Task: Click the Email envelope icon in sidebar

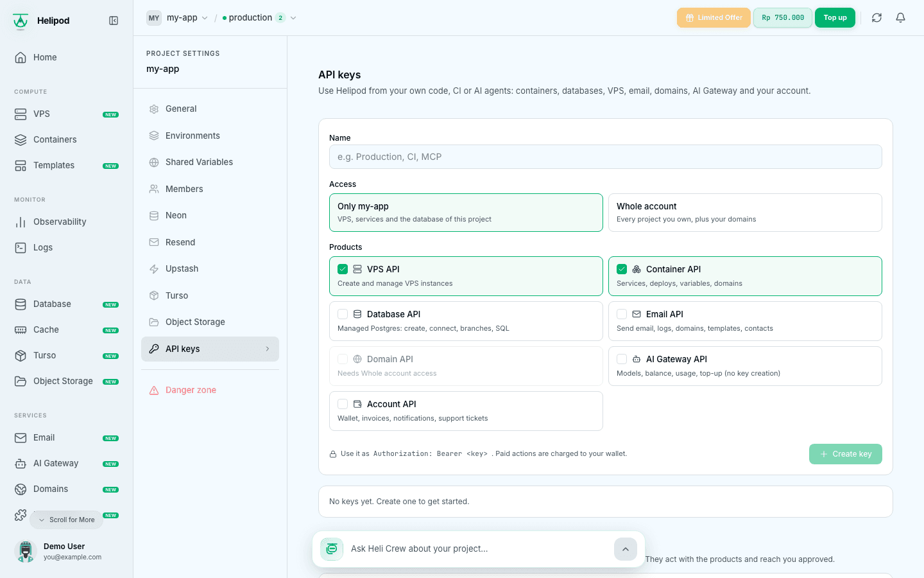Action: coord(21,437)
